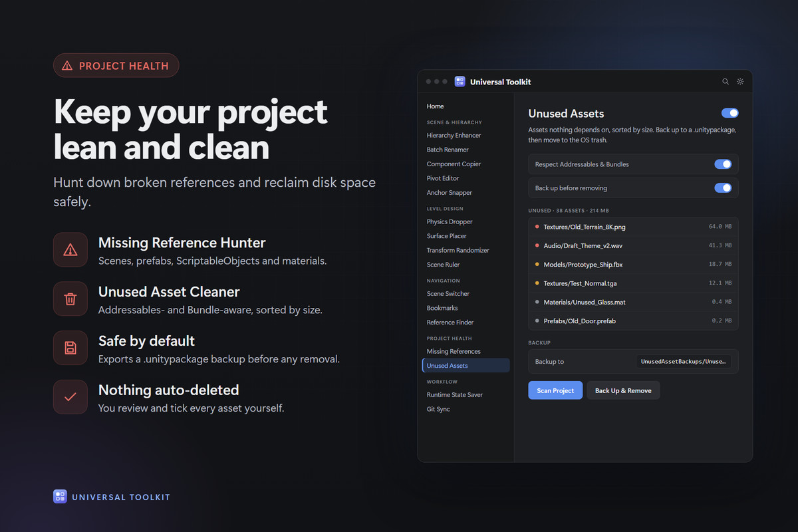This screenshot has width=798, height=532.
Task: Click the Nothing auto-deleted checkmark icon
Action: (x=70, y=397)
